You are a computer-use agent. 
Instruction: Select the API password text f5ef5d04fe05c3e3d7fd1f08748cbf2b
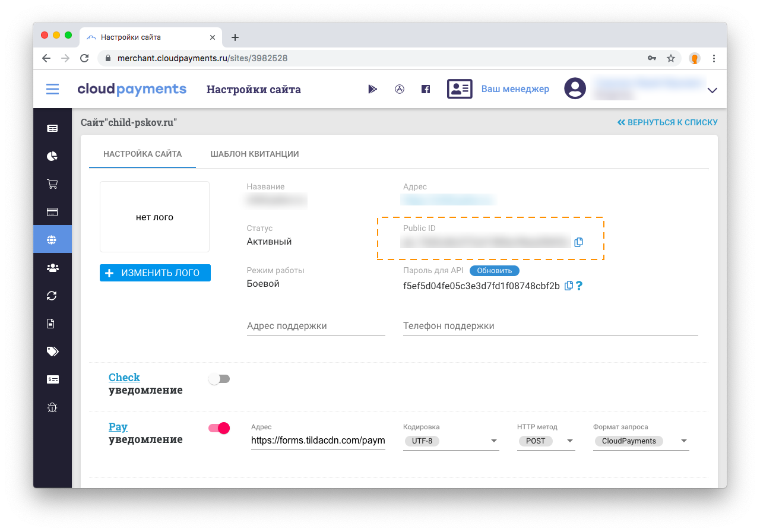tap(482, 286)
